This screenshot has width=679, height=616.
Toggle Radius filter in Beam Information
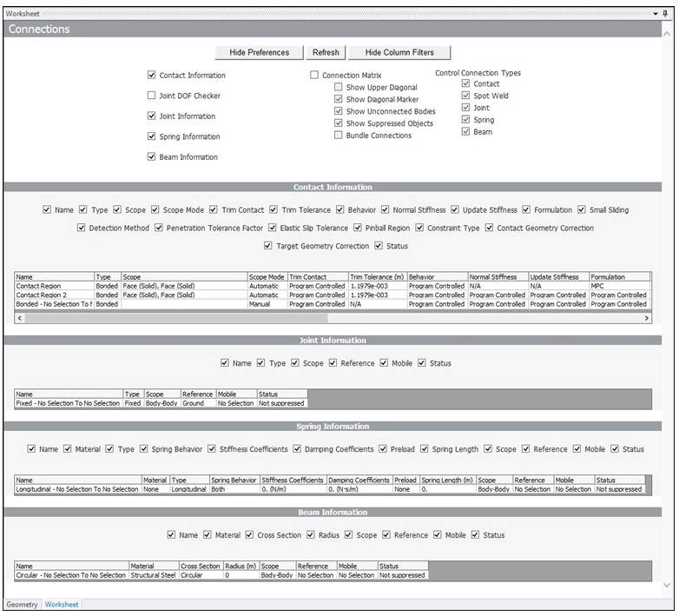coord(311,535)
